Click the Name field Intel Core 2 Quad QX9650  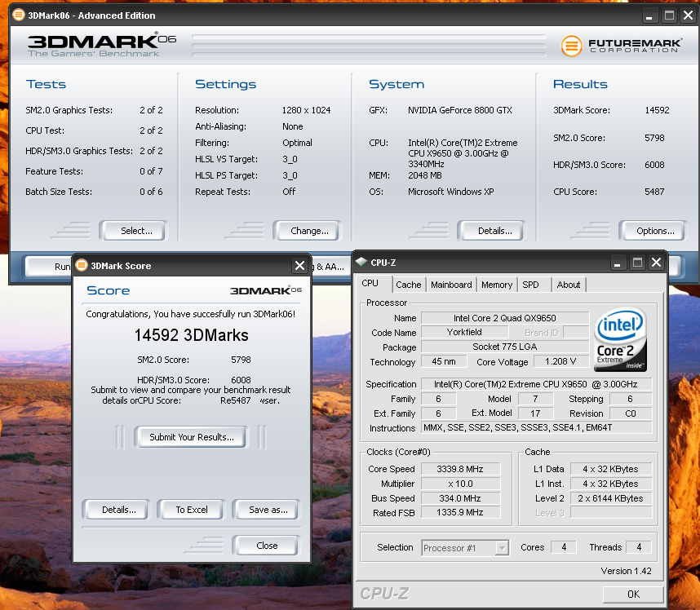pos(505,318)
